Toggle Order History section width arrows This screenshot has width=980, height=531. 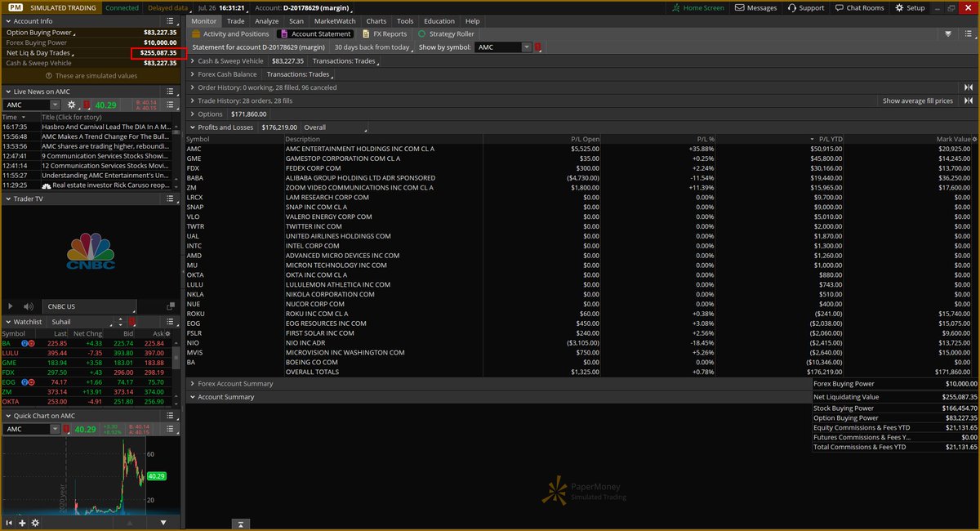tap(969, 87)
